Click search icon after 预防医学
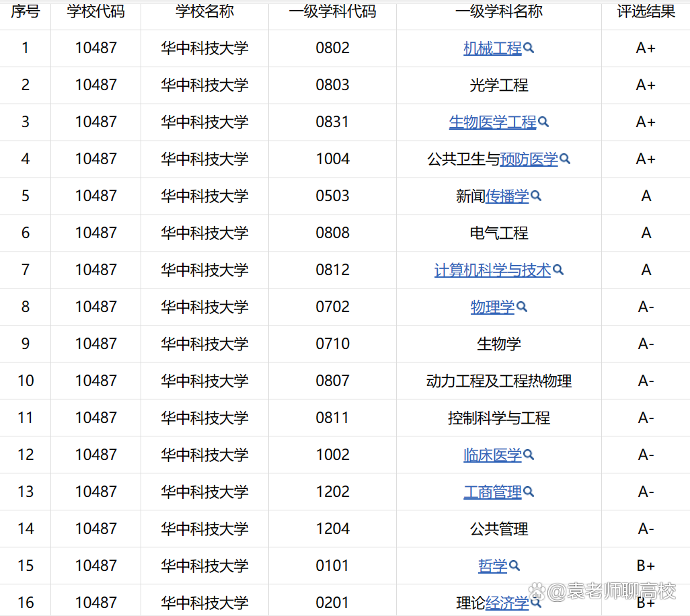The image size is (690, 616). (565, 159)
